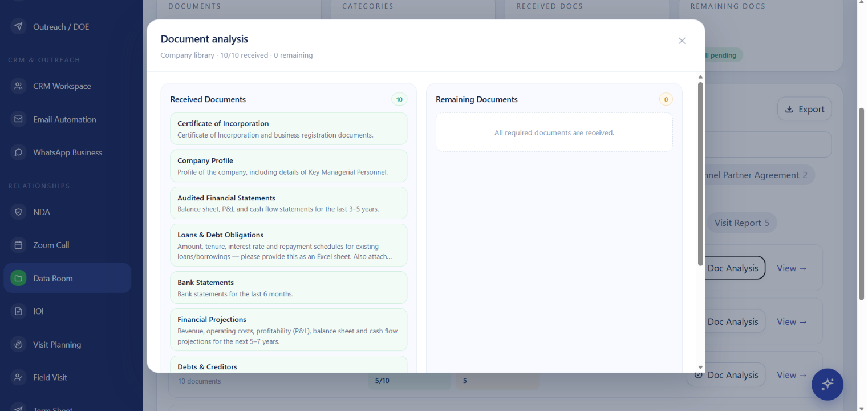The width and height of the screenshot is (868, 411).
Task: Select WhatsApp Business sidebar item
Action: [x=67, y=152]
